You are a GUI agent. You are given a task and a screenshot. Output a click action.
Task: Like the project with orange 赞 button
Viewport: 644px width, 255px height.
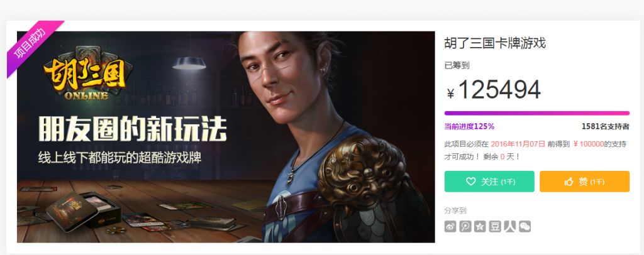584,182
